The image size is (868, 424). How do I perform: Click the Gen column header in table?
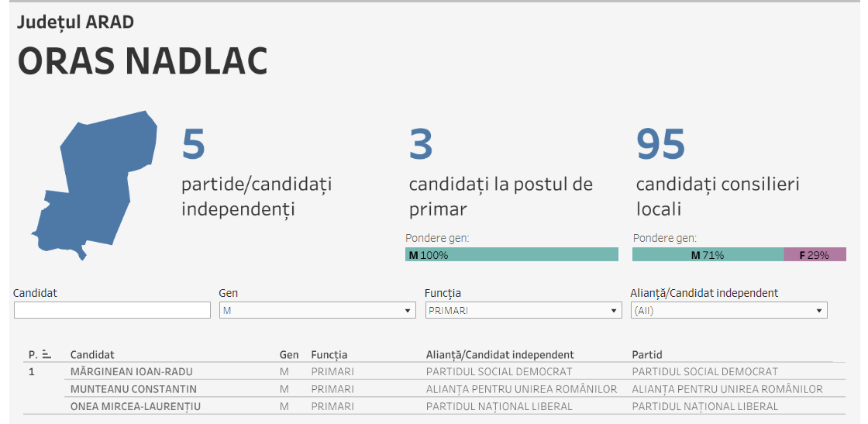click(289, 355)
